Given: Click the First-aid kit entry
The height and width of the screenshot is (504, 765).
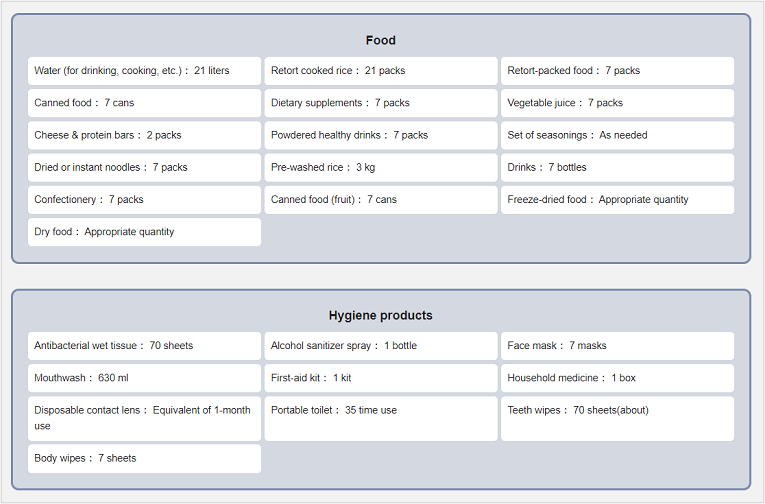Looking at the screenshot, I should coord(381,378).
